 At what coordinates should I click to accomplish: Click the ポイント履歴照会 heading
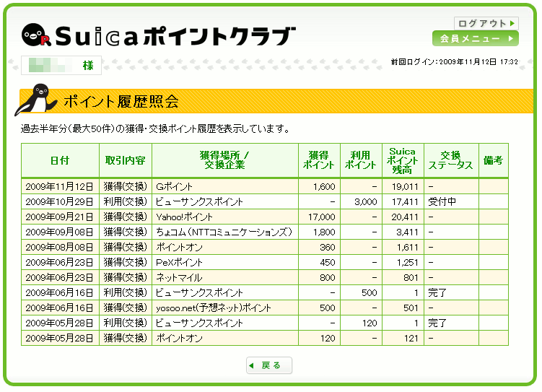click(121, 101)
